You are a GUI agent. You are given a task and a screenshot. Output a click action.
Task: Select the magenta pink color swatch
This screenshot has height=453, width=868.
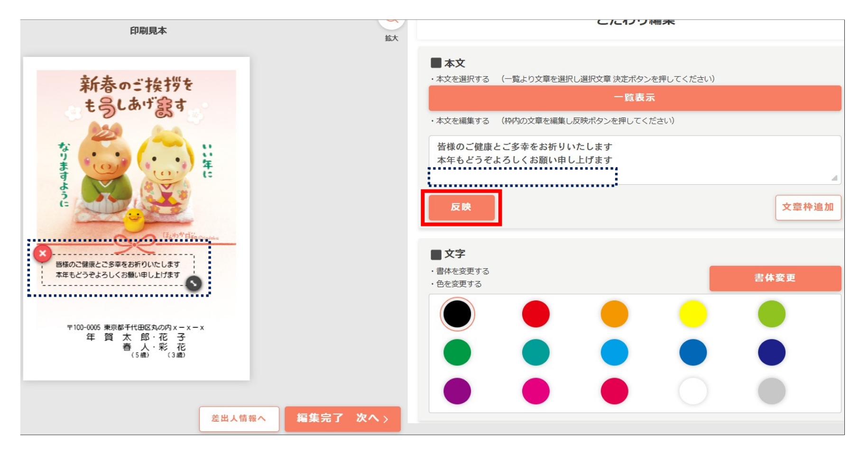(535, 392)
